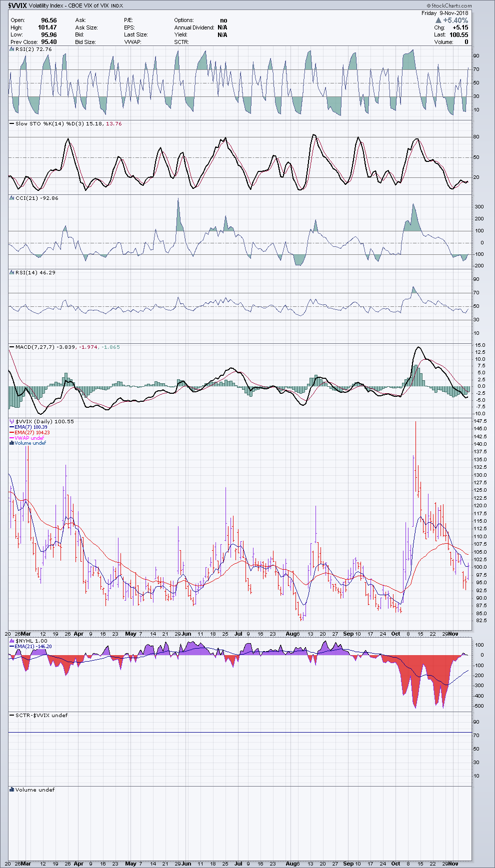Click the green up-arrow beside +5.40%
This screenshot has height=868, width=495.
438,20
